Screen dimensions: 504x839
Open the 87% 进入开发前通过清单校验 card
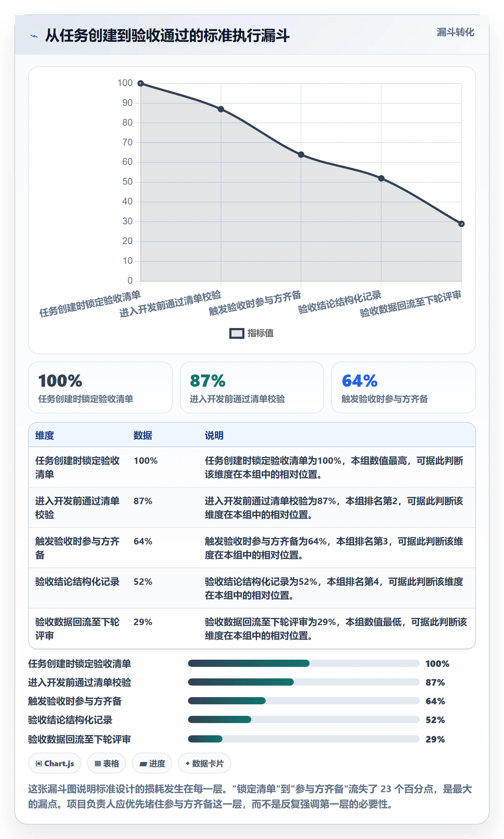pyautogui.click(x=252, y=387)
